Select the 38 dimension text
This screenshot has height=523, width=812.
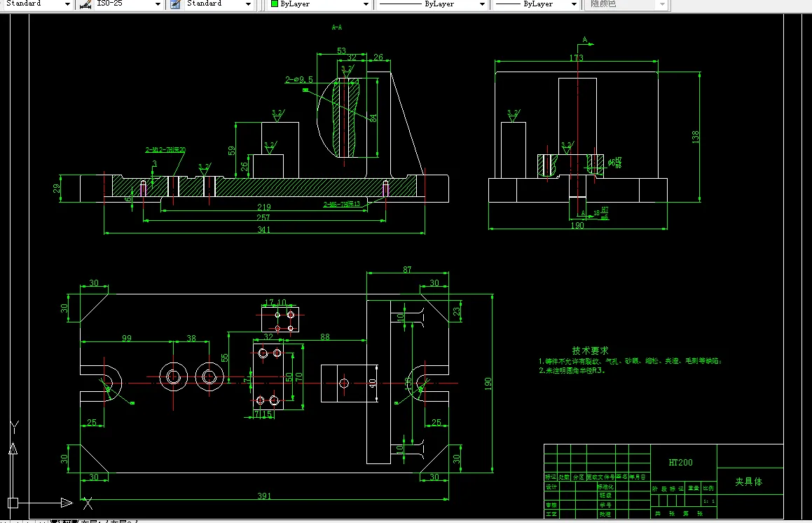(191, 338)
